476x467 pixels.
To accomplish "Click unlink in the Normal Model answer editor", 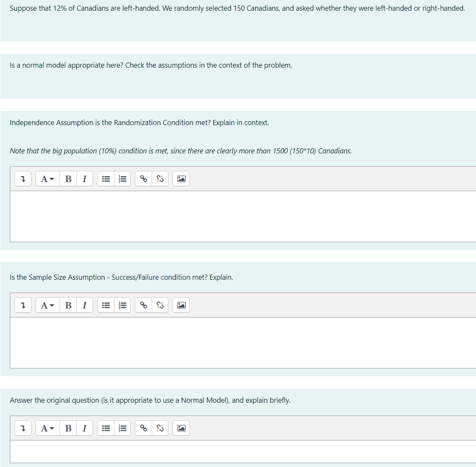I will 160,428.
